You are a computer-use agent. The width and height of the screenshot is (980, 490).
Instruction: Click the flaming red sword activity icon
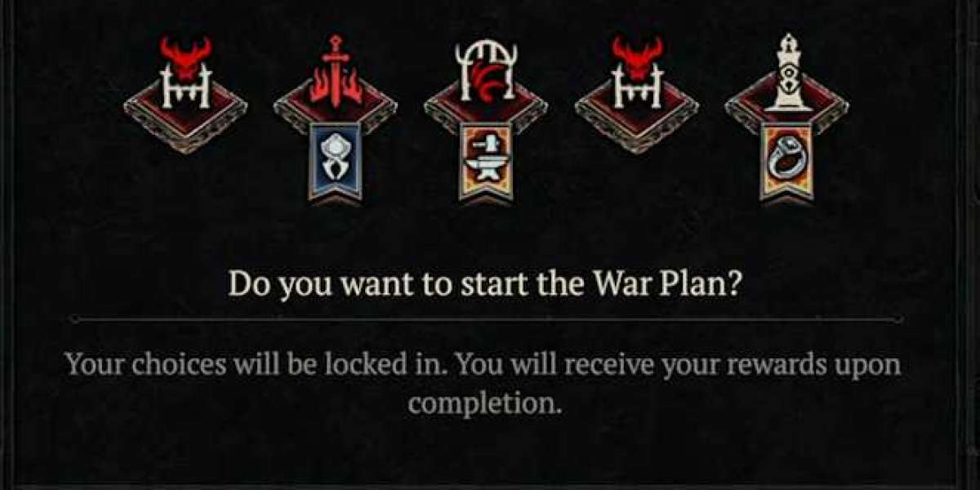click(336, 71)
